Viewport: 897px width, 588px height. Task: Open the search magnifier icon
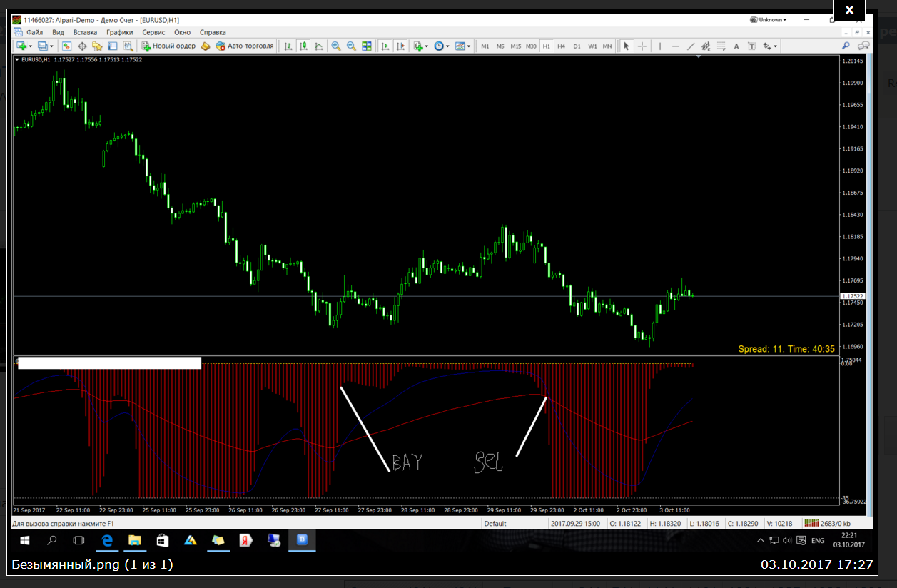pyautogui.click(x=846, y=46)
